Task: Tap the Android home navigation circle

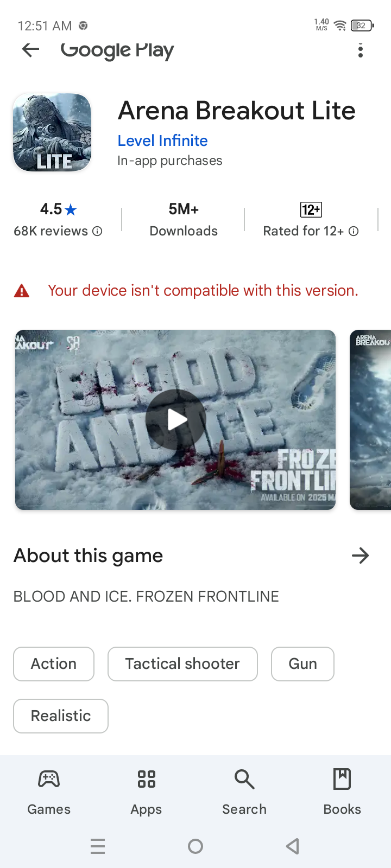Action: (x=195, y=846)
